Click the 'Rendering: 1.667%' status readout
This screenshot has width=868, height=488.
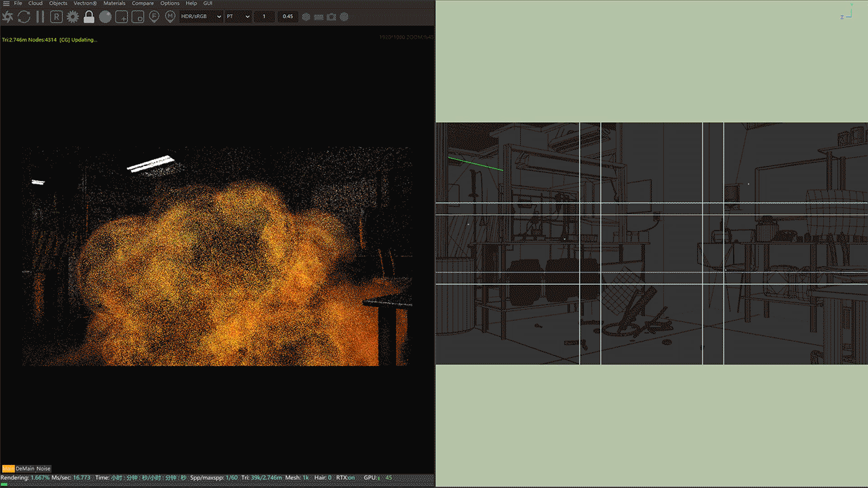25,478
